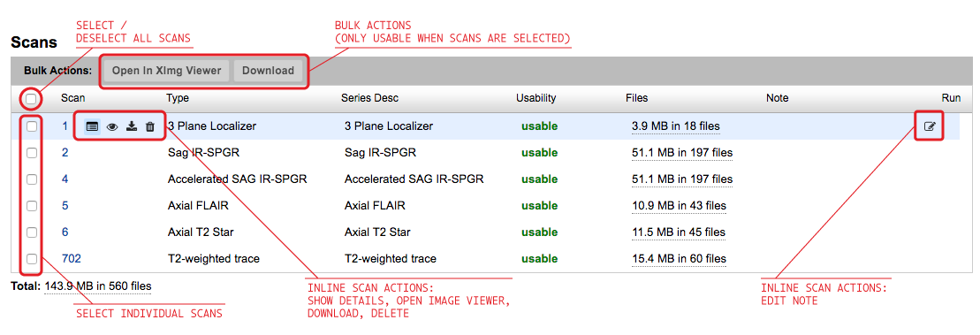The image size is (980, 335).
Task: Delete scan 1 with the trash icon
Action: [x=150, y=126]
